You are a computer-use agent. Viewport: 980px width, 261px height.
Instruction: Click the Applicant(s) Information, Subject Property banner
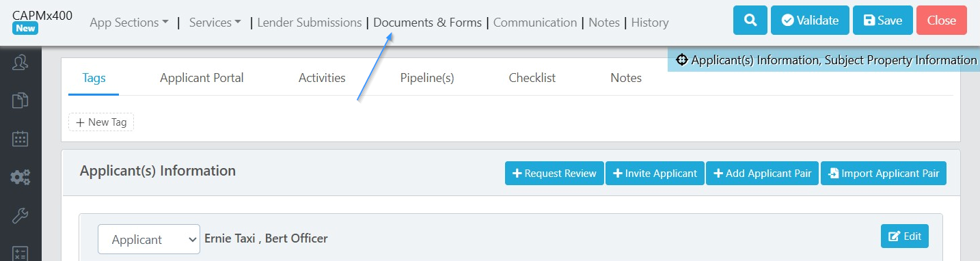point(824,60)
